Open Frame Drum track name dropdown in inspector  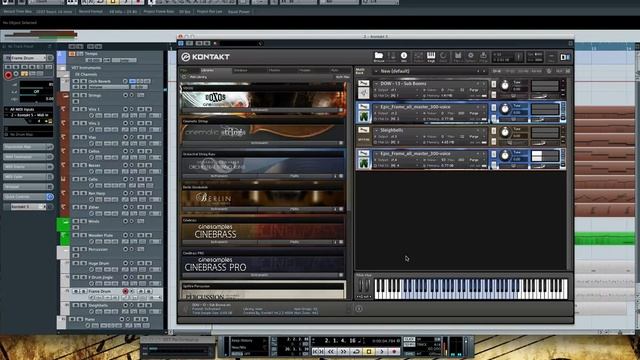coord(28,58)
